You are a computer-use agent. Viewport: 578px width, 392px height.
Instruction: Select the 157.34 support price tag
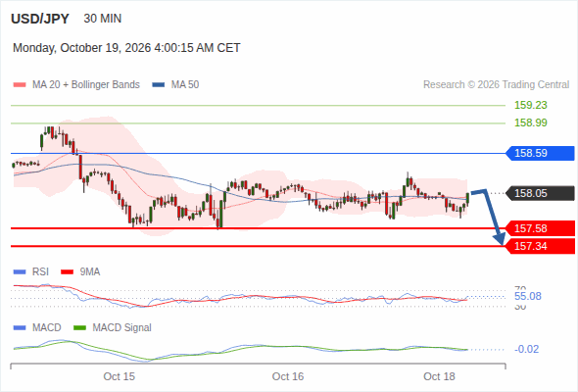[540, 246]
